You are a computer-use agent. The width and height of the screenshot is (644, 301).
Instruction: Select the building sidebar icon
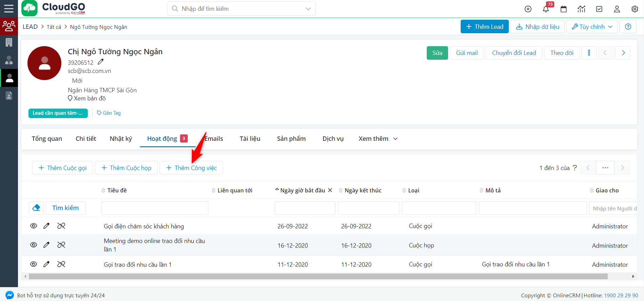[9, 42]
